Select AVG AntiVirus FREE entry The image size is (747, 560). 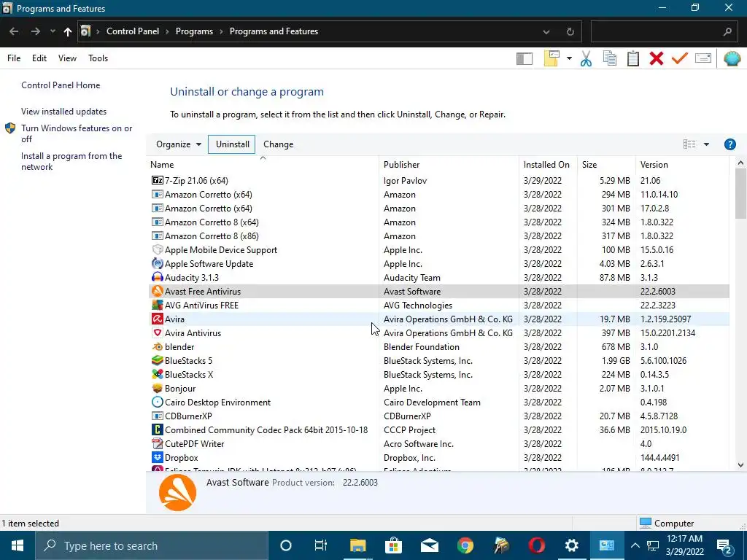[438, 306]
